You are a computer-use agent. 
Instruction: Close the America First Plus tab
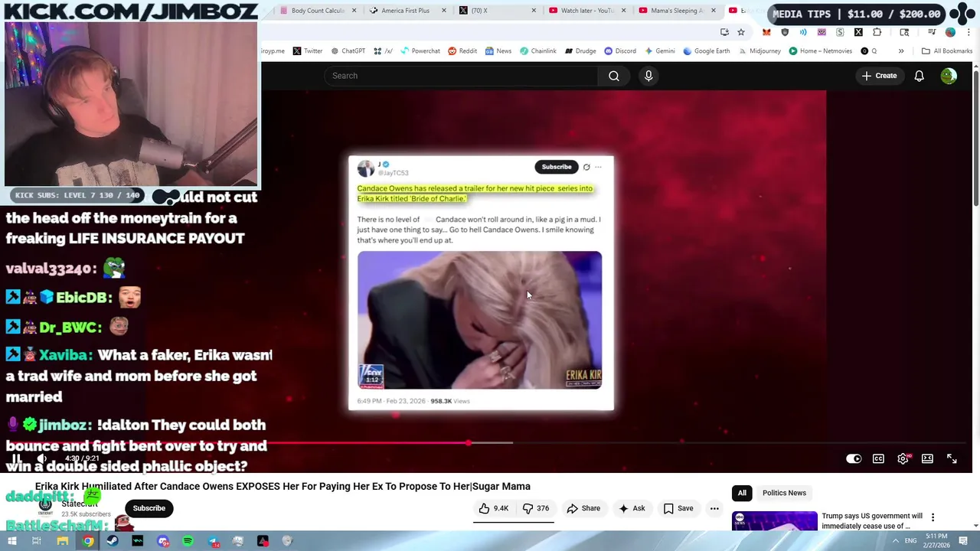[443, 11]
